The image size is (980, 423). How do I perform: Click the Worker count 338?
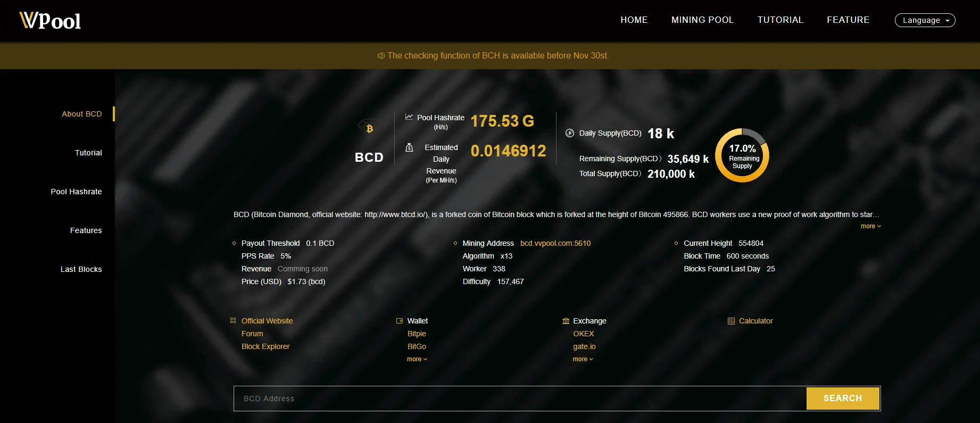[499, 269]
